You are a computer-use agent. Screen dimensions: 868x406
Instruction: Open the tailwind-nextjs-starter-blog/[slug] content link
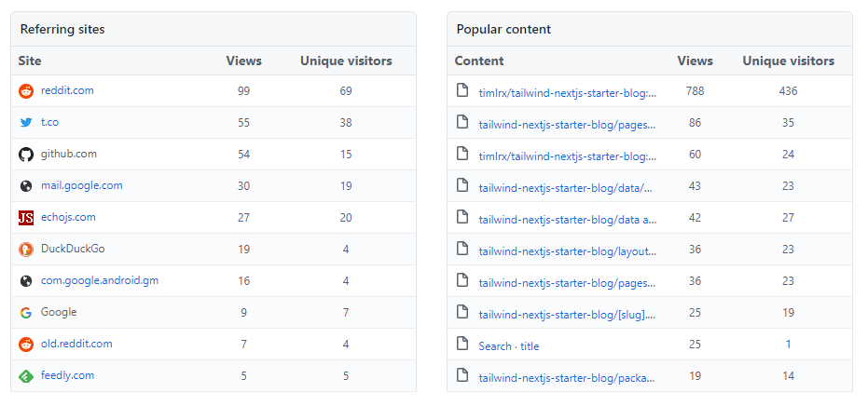tap(568, 315)
